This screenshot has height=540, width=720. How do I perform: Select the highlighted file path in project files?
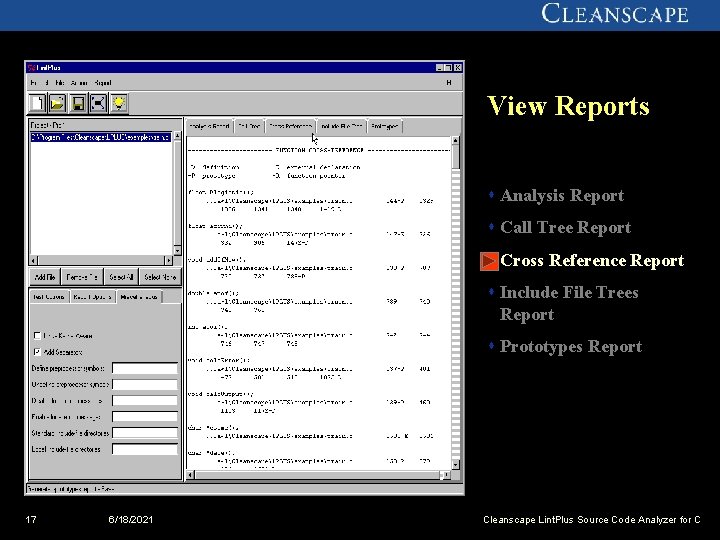click(x=101, y=137)
